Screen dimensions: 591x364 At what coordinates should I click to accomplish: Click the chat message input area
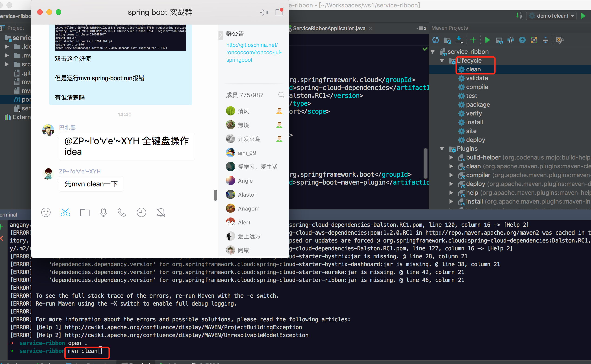(x=125, y=238)
